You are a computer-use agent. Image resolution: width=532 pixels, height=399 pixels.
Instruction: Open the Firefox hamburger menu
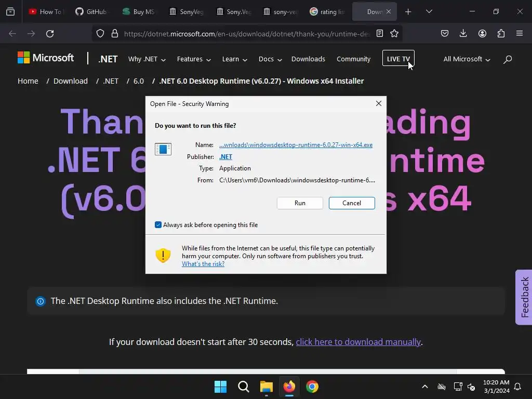[520, 33]
